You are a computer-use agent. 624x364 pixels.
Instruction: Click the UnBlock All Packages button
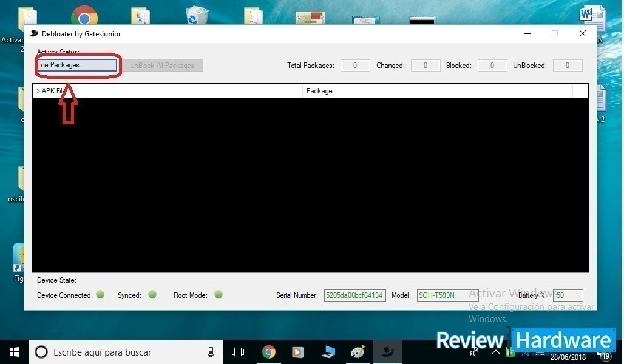click(x=162, y=66)
